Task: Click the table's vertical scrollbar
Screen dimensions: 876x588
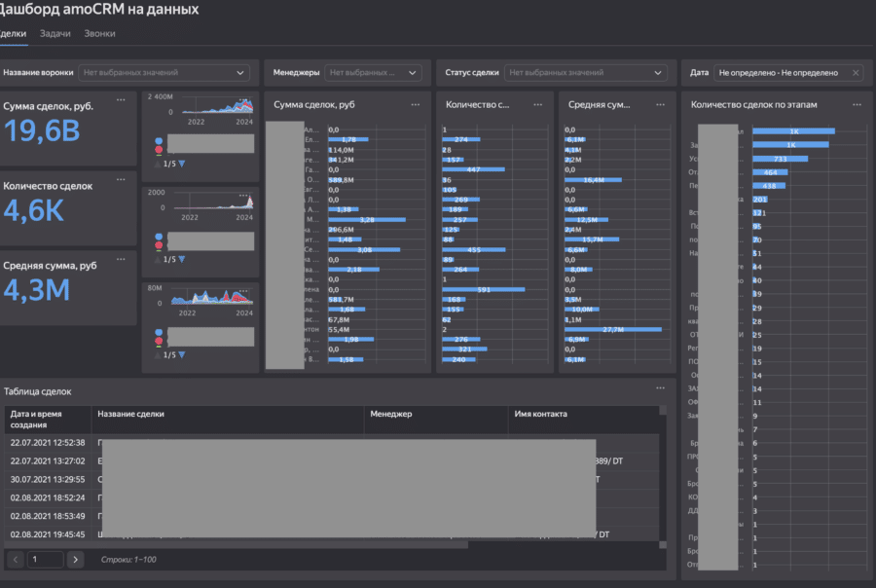Action: [663, 411]
